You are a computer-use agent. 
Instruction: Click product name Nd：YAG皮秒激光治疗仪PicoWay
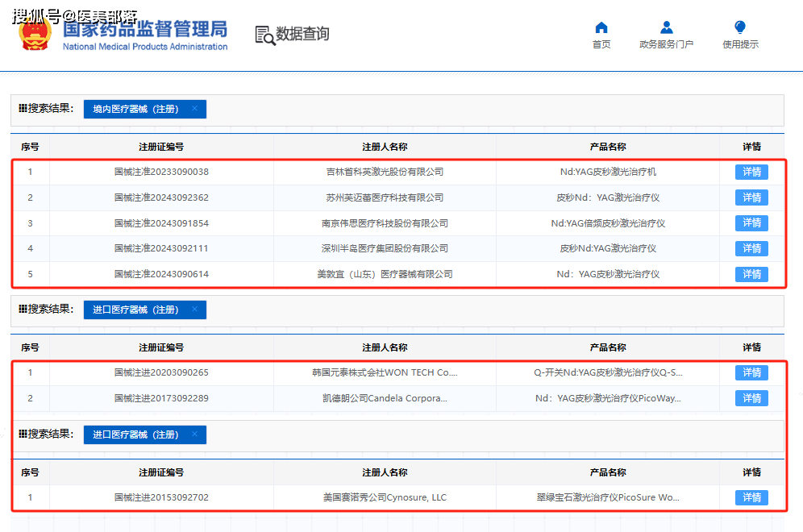tap(608, 398)
